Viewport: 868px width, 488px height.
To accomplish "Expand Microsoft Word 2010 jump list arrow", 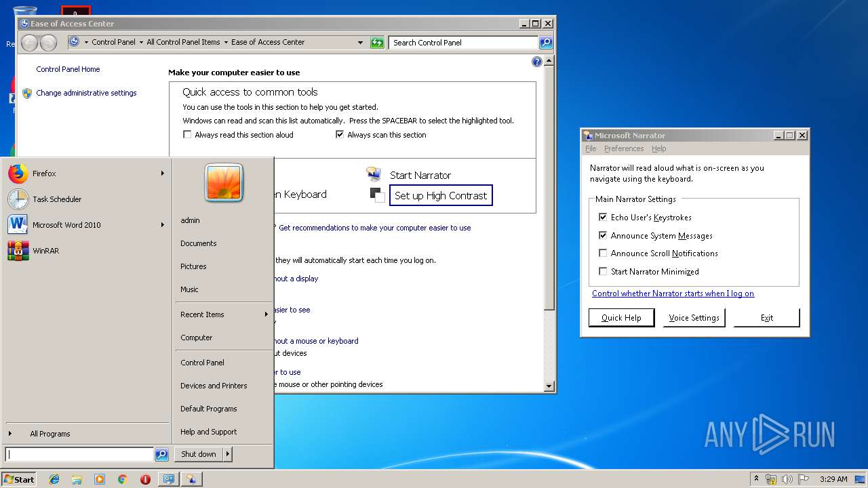I will click(163, 225).
